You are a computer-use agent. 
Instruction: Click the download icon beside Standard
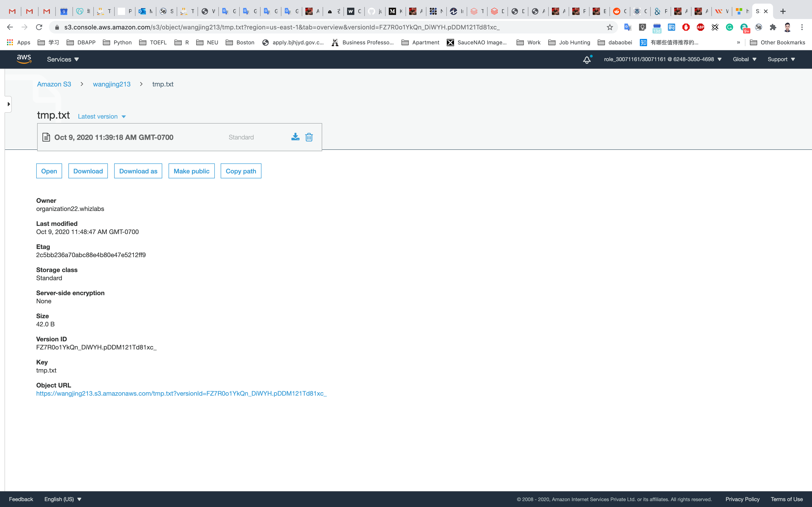[295, 137]
